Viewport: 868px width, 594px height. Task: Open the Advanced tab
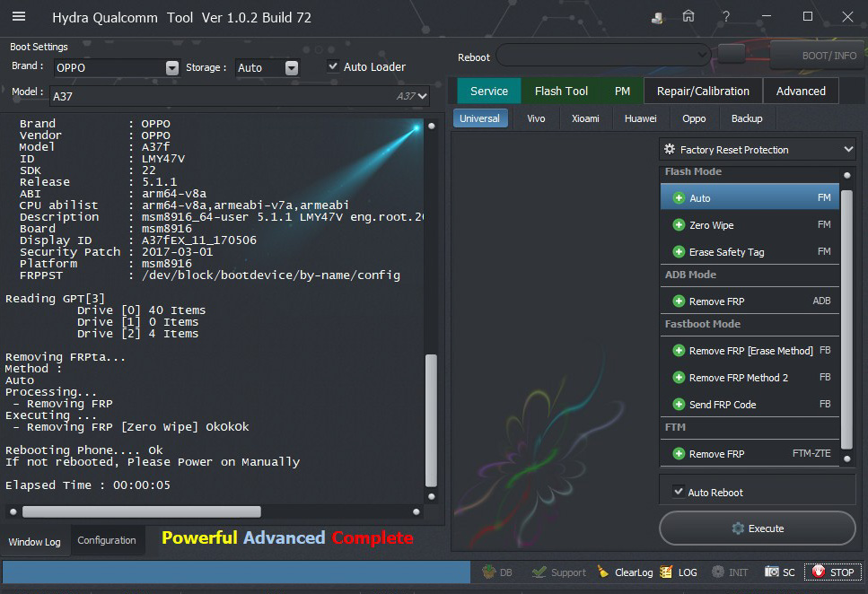pos(801,91)
